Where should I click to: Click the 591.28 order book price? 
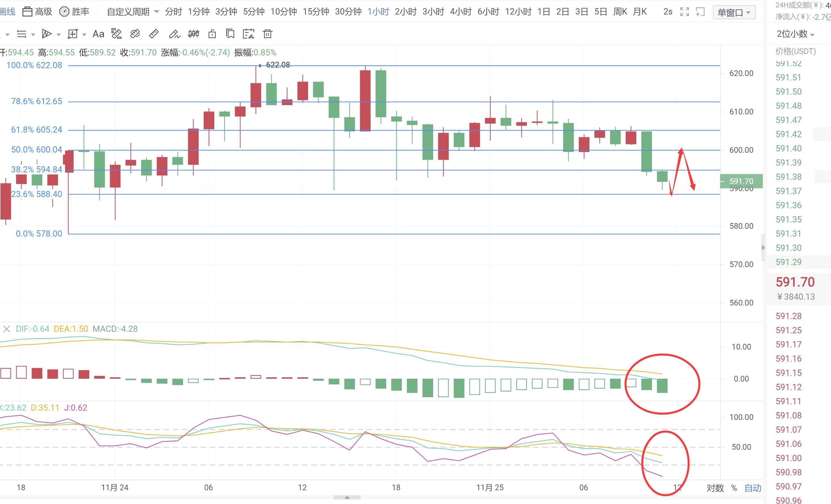pyautogui.click(x=788, y=316)
